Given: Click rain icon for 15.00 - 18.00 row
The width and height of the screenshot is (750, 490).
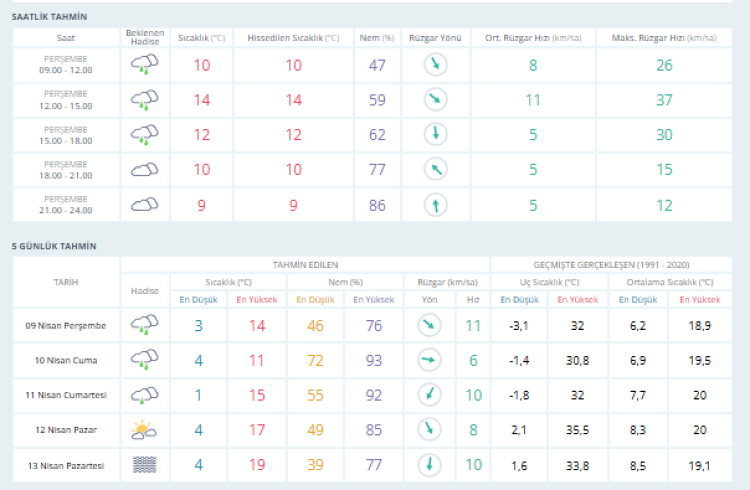Looking at the screenshot, I should point(144,135).
